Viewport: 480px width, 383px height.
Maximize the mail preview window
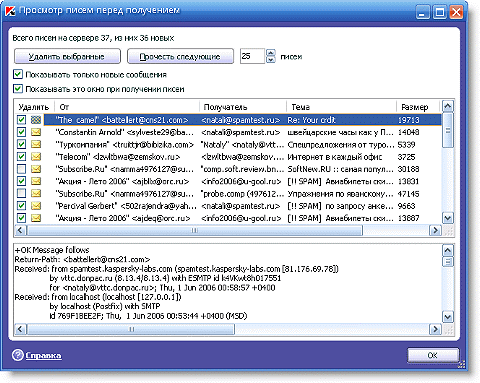point(440,13)
